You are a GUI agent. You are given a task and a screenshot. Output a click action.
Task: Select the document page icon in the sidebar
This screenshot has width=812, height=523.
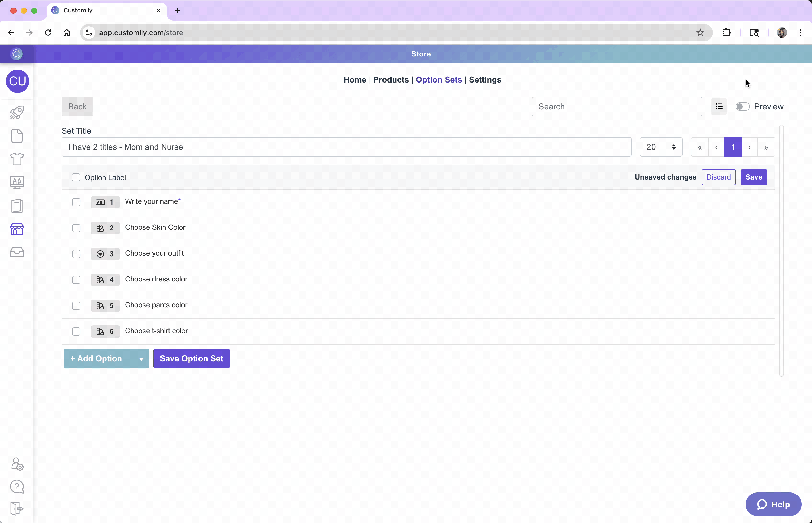[17, 136]
